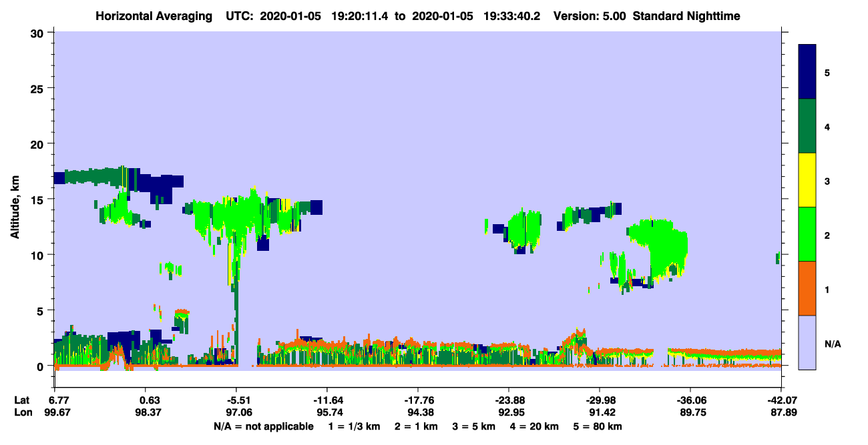Click the dark green legend swatch labeled 4
The width and height of the screenshot is (868, 445).
(807, 125)
